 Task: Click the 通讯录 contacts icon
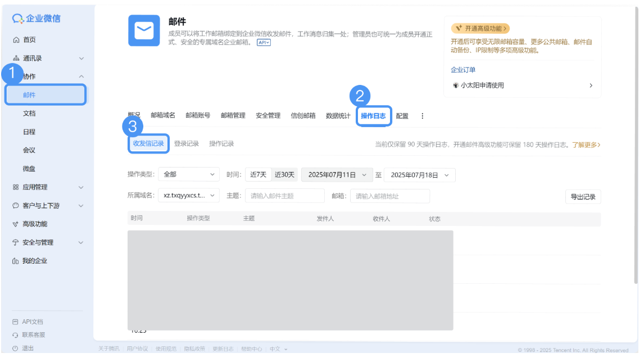click(x=16, y=58)
